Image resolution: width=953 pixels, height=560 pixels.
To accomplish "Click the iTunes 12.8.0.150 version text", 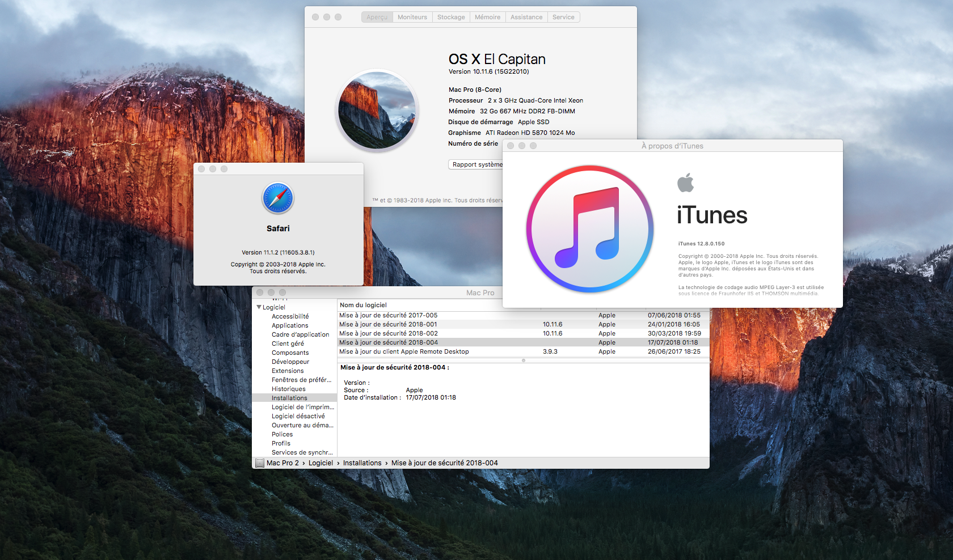I will (701, 244).
